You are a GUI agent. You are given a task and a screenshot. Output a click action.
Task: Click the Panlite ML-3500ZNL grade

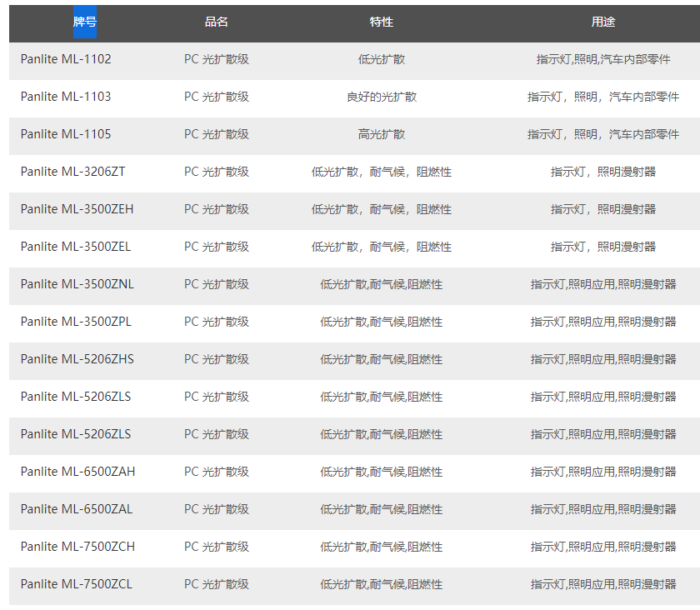tap(77, 284)
